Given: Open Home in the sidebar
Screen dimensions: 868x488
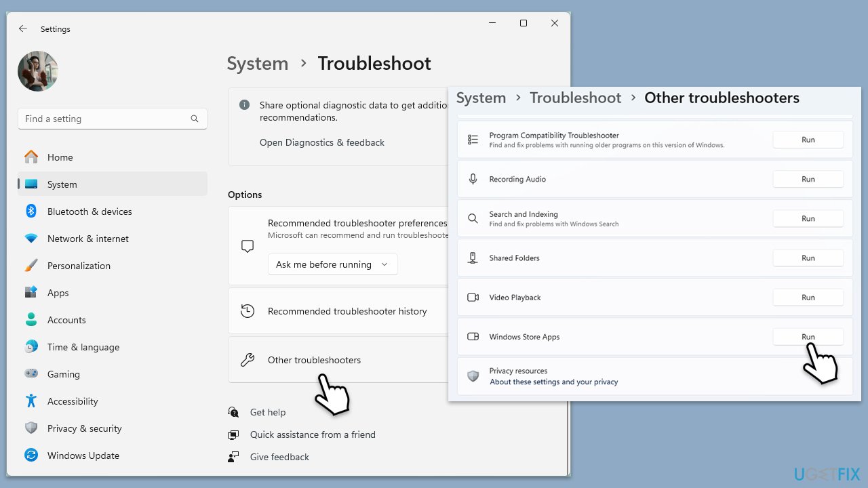Looking at the screenshot, I should point(60,157).
